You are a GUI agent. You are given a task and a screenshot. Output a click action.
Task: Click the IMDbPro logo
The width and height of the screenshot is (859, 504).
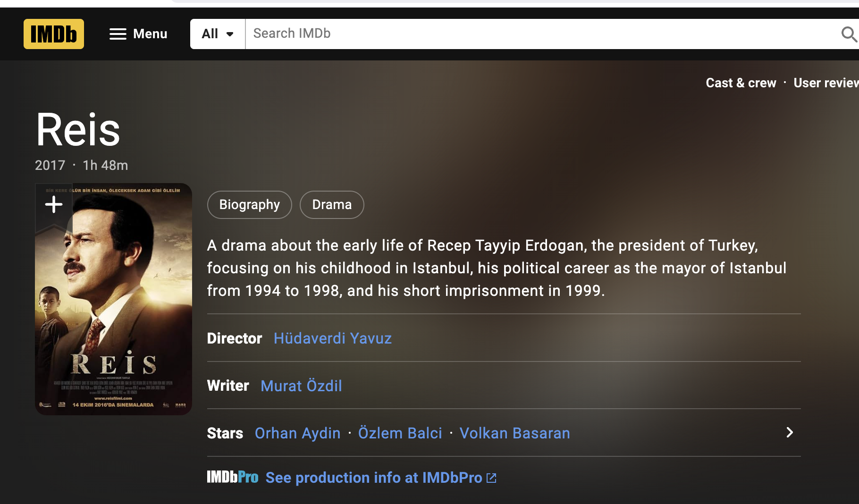233,478
